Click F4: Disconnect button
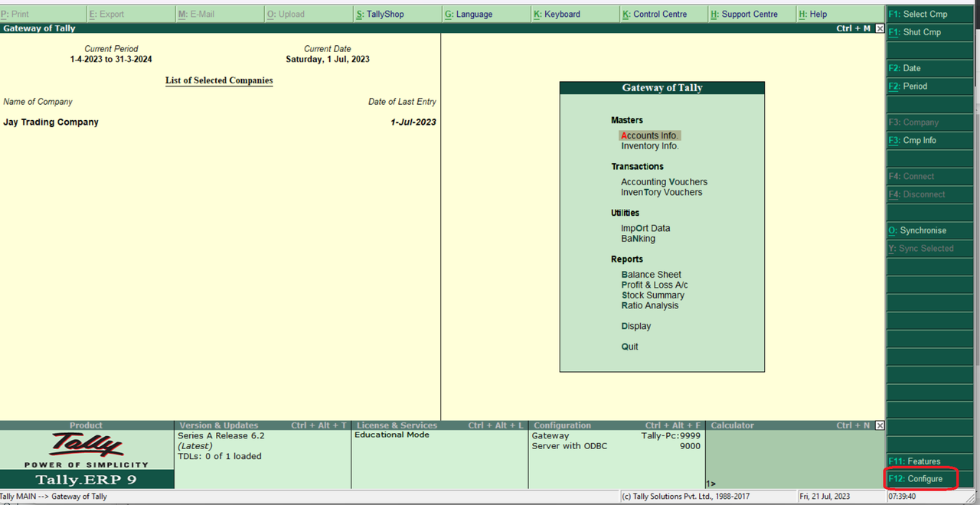This screenshot has width=980, height=505. (x=930, y=194)
